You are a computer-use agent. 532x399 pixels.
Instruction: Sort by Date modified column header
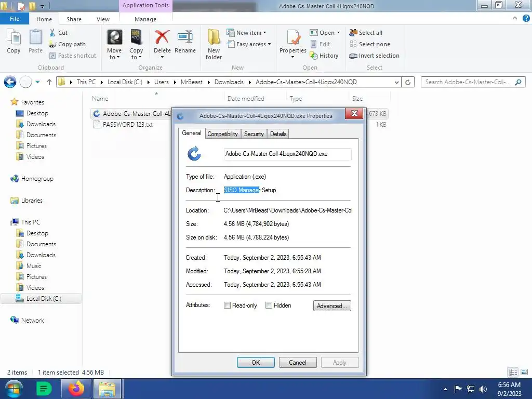click(x=246, y=99)
